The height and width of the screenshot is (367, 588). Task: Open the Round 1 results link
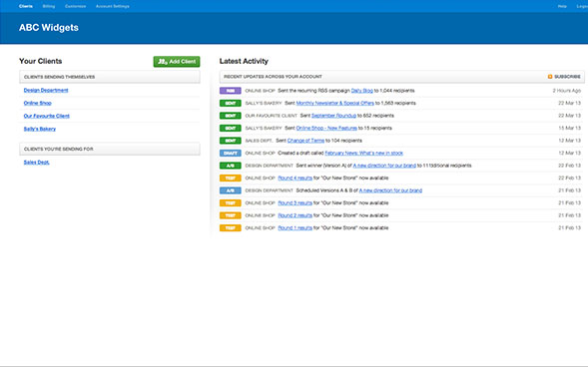(294, 227)
